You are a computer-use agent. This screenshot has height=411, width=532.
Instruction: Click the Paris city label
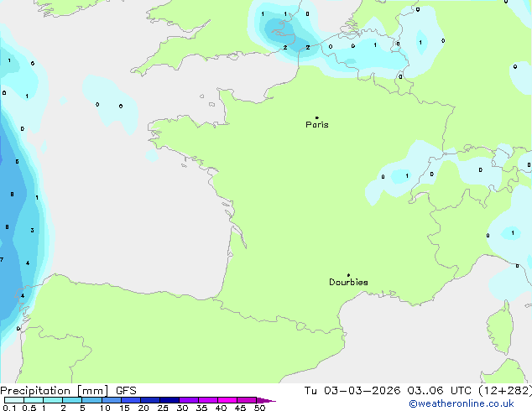click(x=317, y=125)
